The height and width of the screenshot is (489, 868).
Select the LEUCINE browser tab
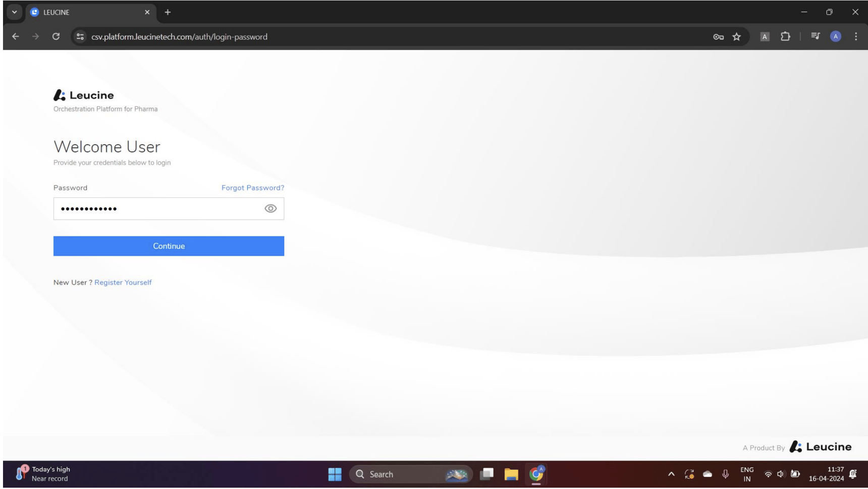91,12
